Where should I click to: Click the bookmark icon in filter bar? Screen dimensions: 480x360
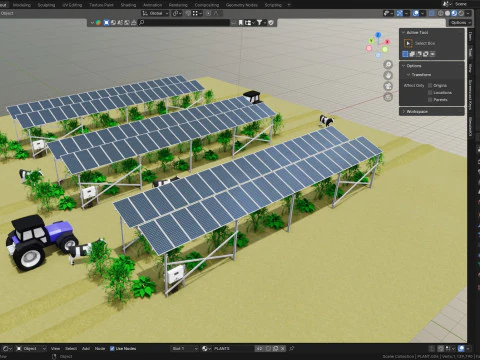(240, 23)
